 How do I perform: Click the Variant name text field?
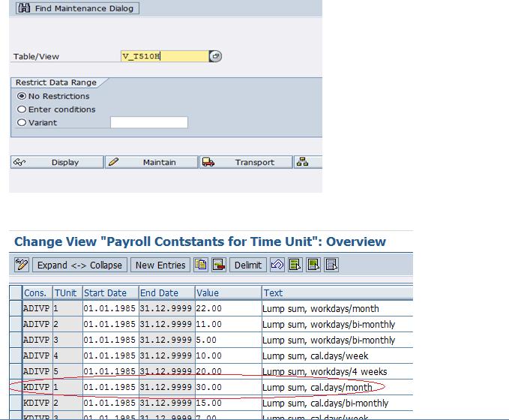click(x=148, y=122)
